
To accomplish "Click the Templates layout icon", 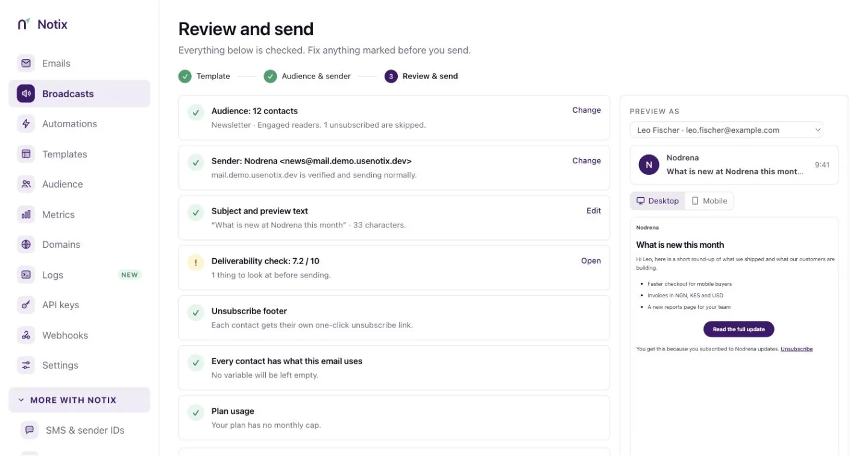I will 26,154.
